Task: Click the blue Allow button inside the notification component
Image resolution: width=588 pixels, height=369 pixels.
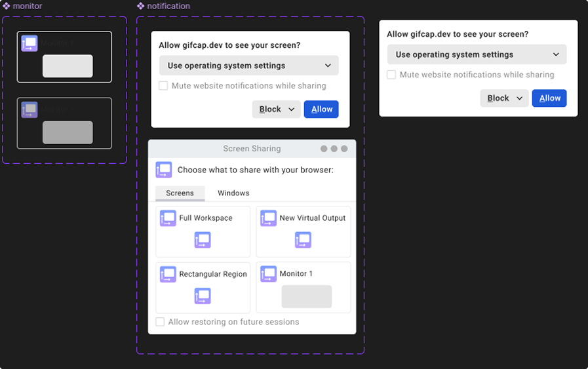Action: click(x=321, y=109)
